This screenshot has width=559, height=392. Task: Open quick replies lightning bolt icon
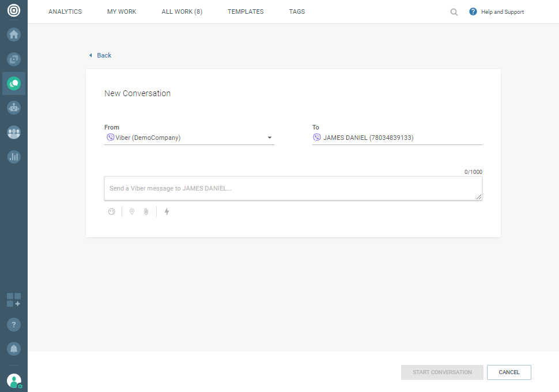pos(167,212)
